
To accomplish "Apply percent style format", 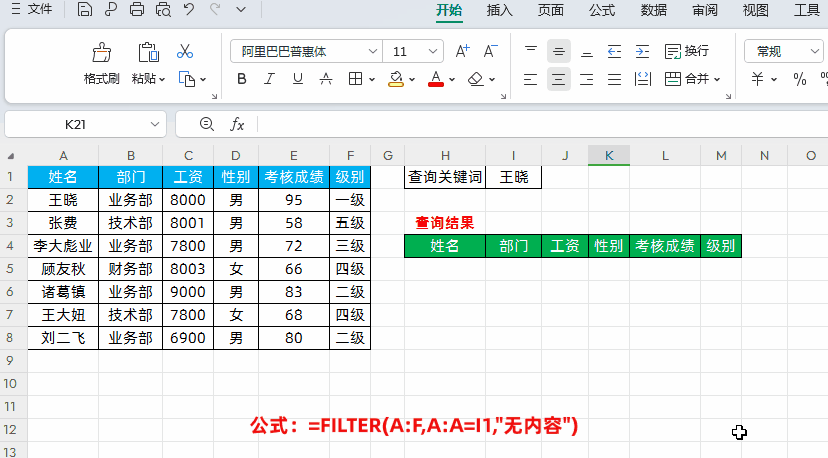I will coord(799,79).
